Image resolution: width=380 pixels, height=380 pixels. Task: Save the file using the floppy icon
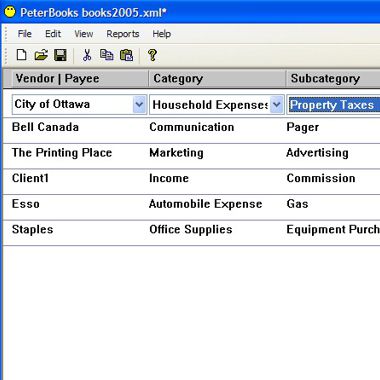[60, 55]
